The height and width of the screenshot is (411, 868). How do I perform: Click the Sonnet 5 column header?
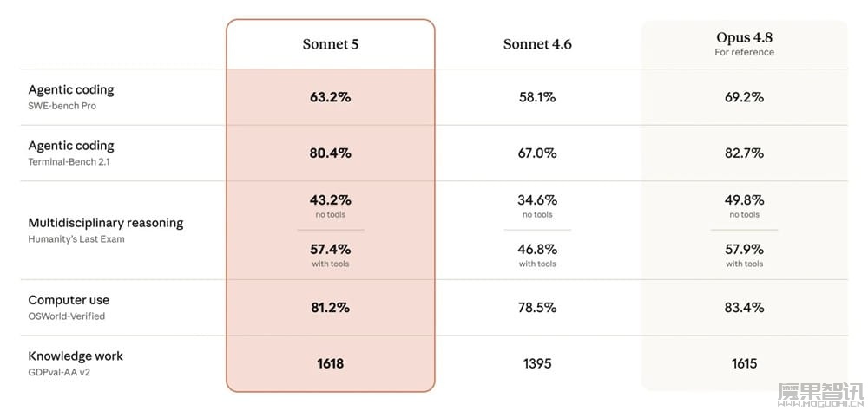coord(331,44)
